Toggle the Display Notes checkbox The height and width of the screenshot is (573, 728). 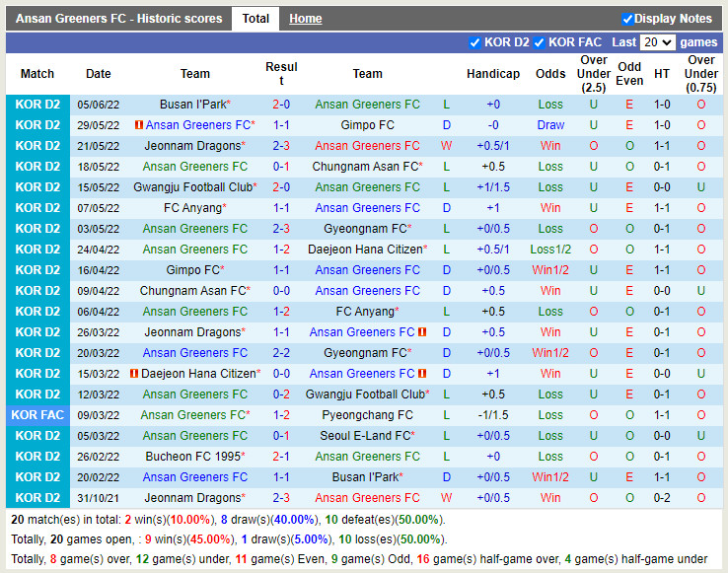[x=627, y=19]
